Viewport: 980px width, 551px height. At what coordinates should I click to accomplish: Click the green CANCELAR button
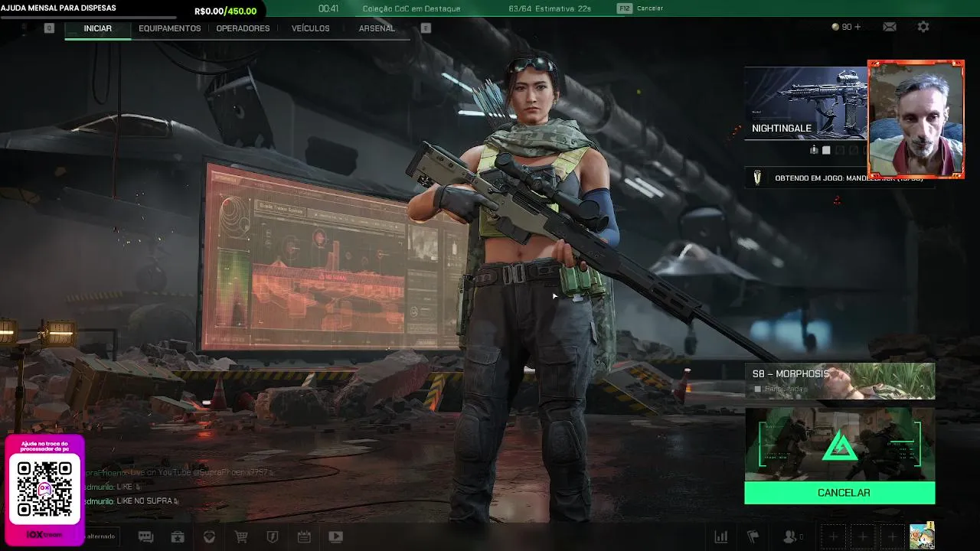click(839, 493)
